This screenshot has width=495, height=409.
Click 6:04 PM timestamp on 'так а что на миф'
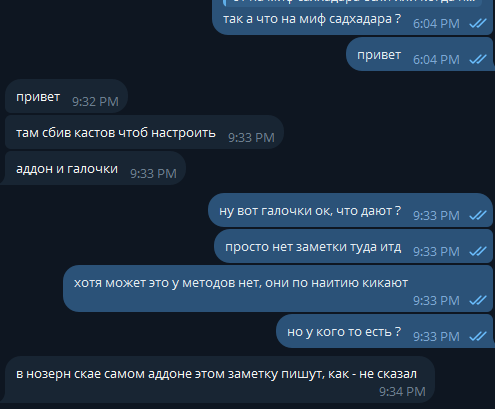[436, 24]
